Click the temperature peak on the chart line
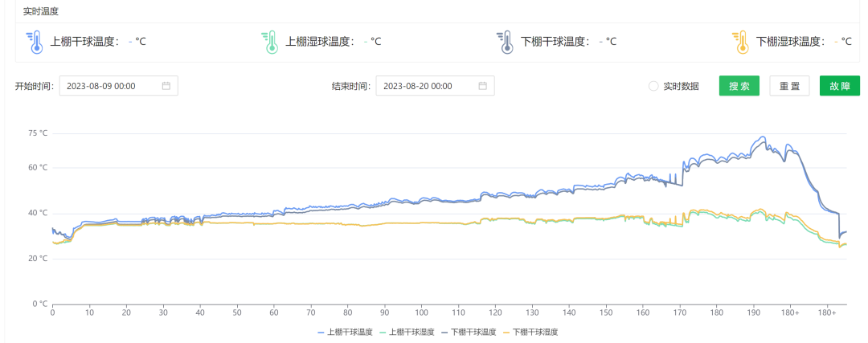Screen dimensions: 868x343 [762, 137]
